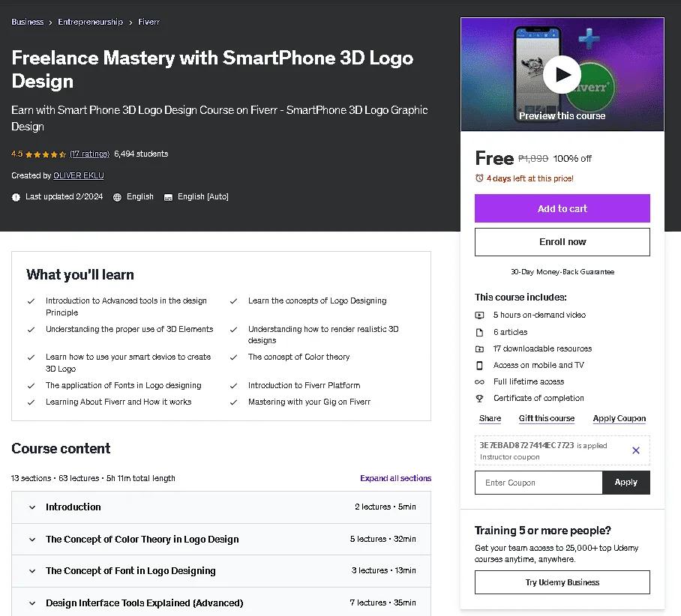Click Apply Coupon link
The width and height of the screenshot is (681, 616).
(619, 418)
